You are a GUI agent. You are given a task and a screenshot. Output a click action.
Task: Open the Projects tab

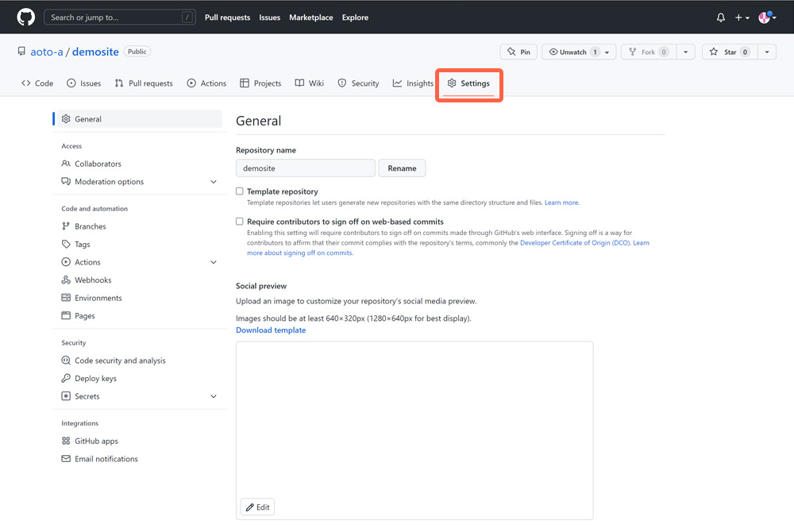(x=260, y=83)
